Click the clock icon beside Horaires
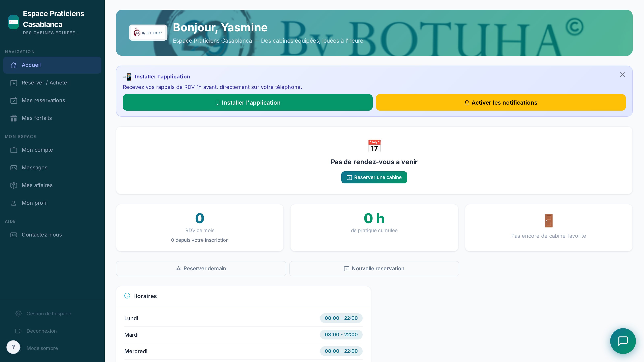This screenshot has width=644, height=362. (x=127, y=296)
